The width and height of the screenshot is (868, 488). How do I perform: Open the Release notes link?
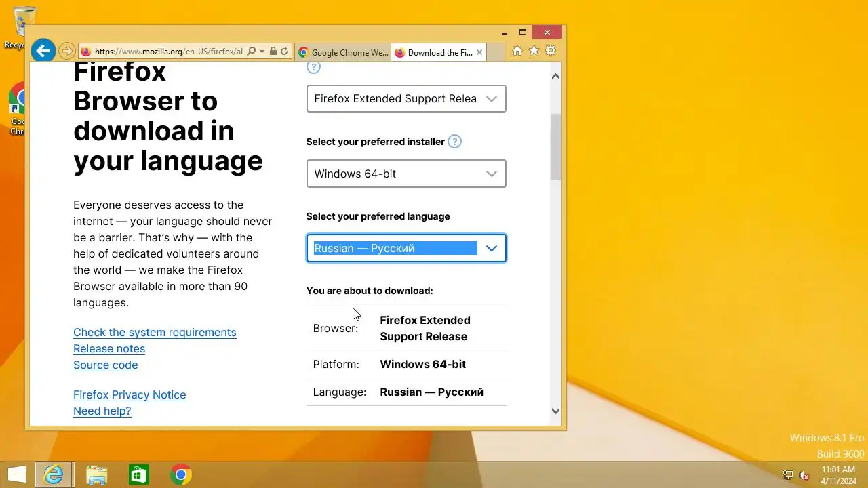point(109,348)
